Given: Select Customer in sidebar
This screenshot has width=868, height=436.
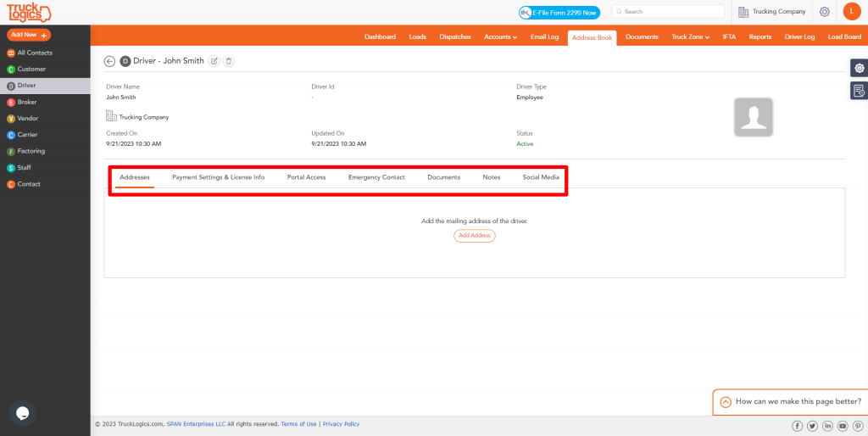Looking at the screenshot, I should [45, 70].
